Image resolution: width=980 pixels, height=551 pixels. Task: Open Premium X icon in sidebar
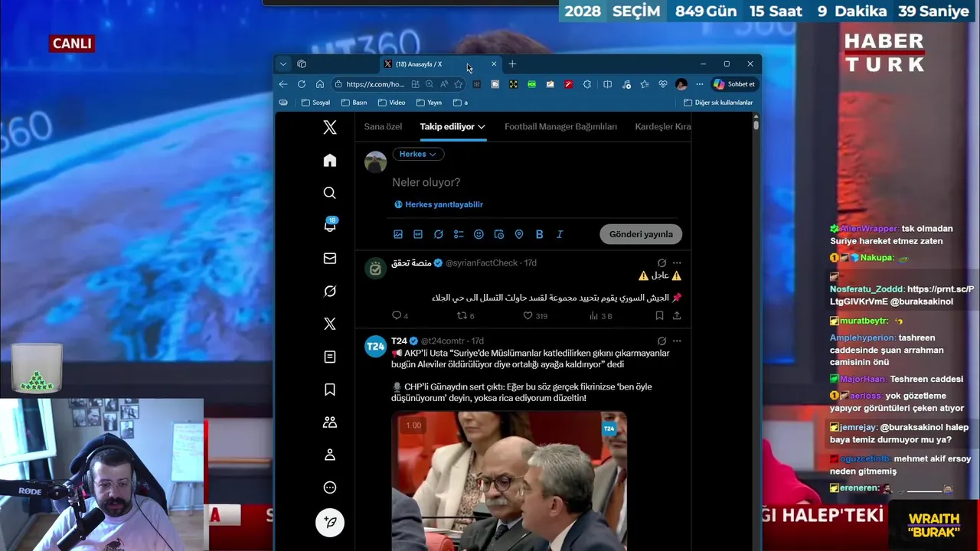tap(330, 324)
